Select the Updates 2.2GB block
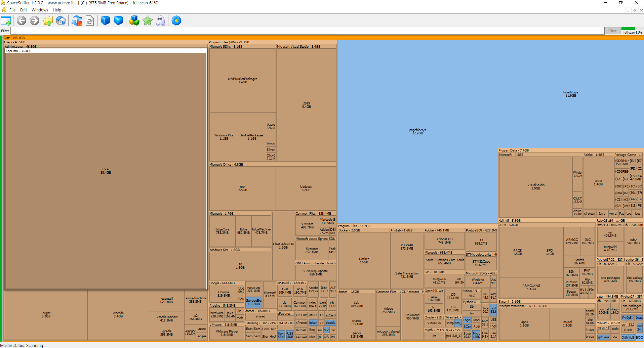644x348 pixels. coord(306,188)
